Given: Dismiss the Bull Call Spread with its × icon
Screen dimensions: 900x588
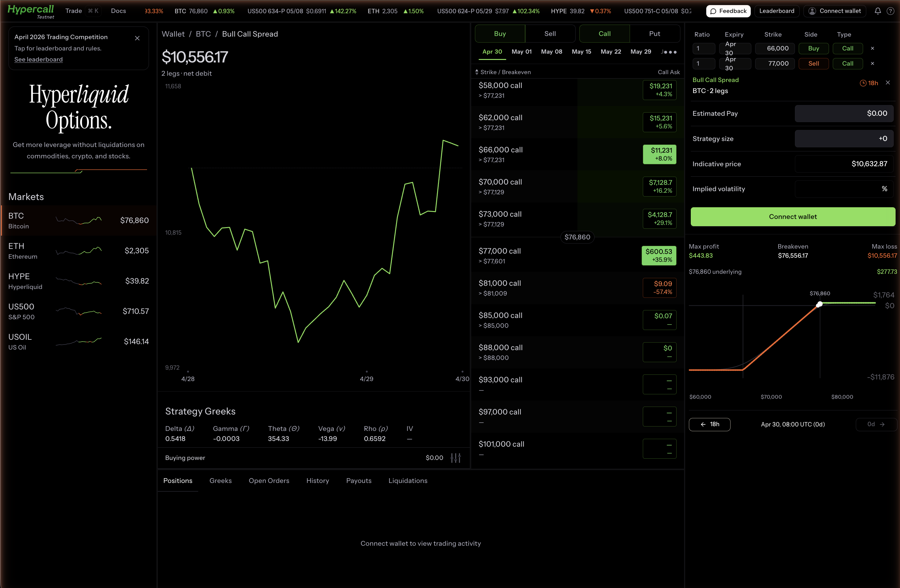Looking at the screenshot, I should coord(888,82).
